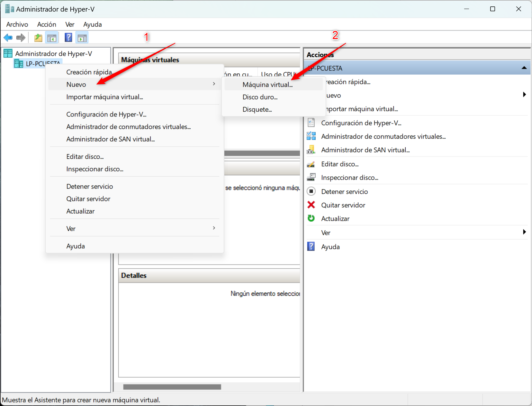This screenshot has height=406, width=532.
Task: Click the LP-PCUESTA server icon in tree
Action: (19, 64)
